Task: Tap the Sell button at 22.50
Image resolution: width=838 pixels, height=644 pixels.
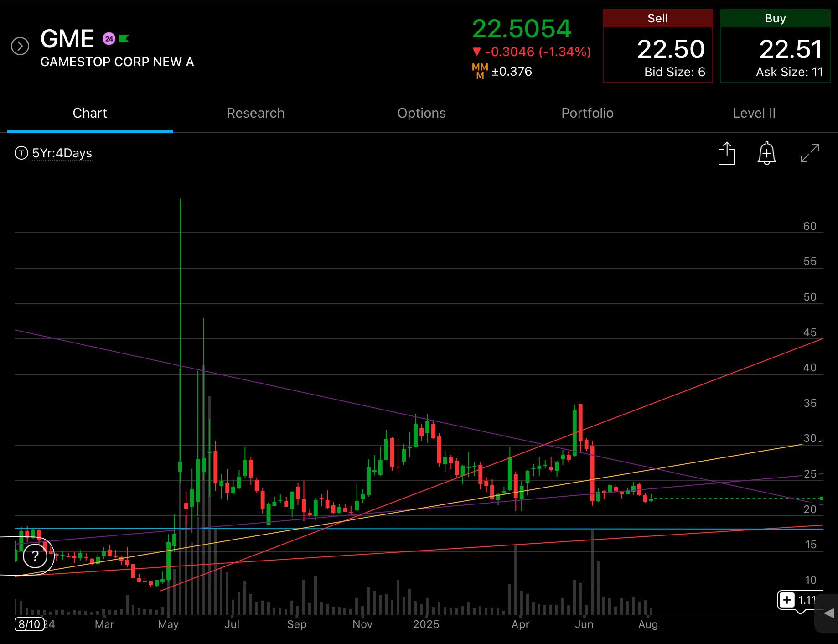Action: click(658, 46)
